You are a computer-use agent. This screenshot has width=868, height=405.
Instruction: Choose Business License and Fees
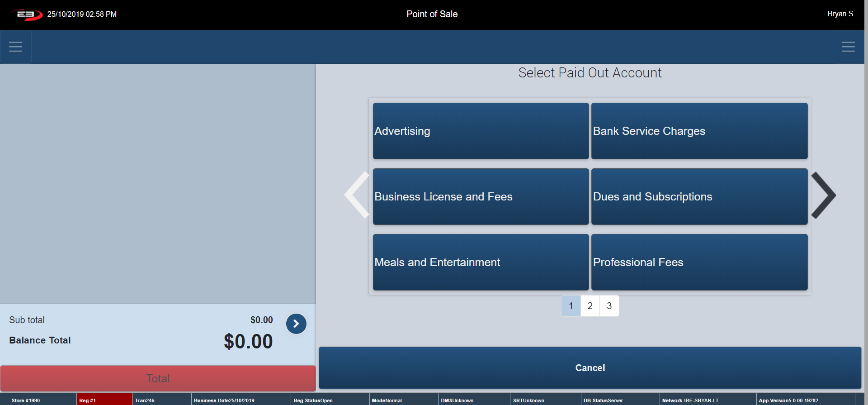pyautogui.click(x=481, y=196)
